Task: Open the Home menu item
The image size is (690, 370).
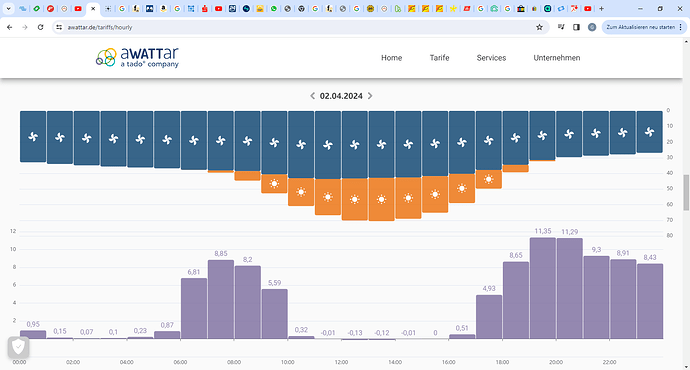Action: (x=392, y=58)
